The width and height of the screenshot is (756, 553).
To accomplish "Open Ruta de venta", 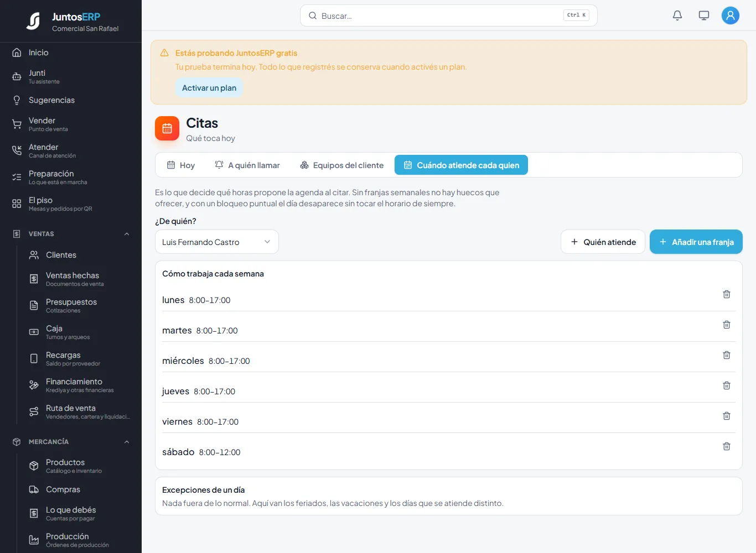I will click(80, 411).
